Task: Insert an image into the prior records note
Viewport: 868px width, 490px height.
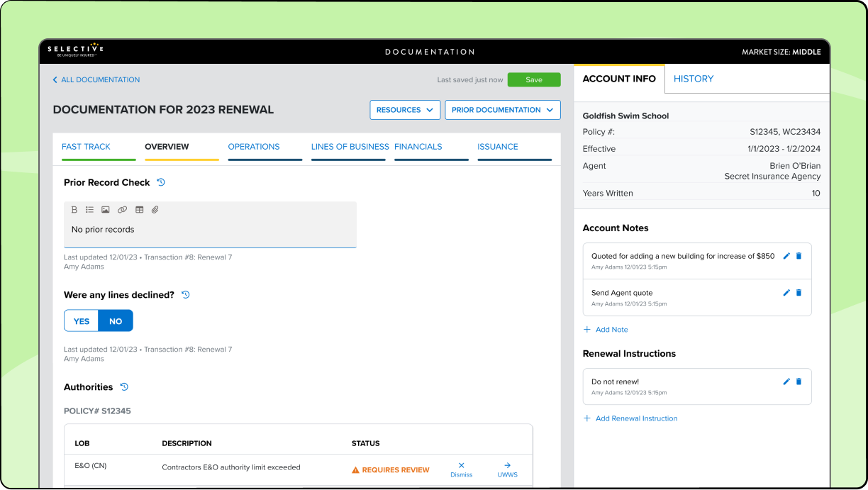Action: click(x=106, y=209)
